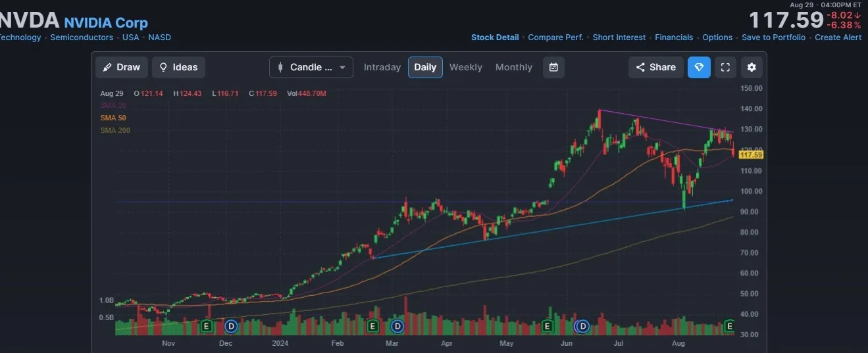Switch to Intraday timeframe
The width and height of the screenshot is (868, 353).
[x=382, y=67]
